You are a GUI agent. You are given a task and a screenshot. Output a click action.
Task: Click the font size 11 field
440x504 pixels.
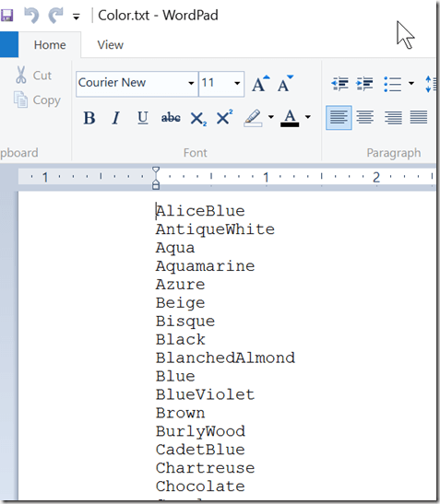[215, 83]
